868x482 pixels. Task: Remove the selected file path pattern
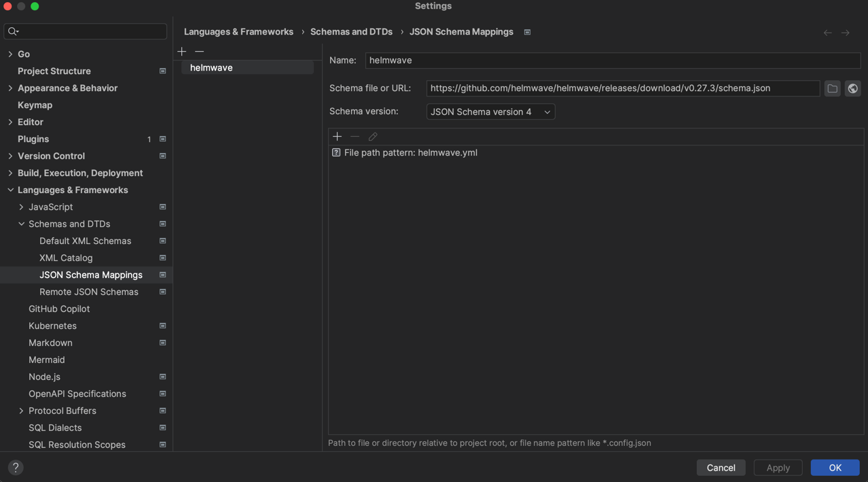[355, 137]
